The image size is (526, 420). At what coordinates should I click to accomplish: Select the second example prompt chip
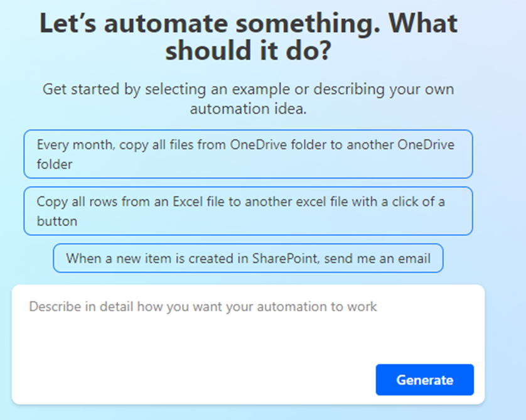click(248, 211)
